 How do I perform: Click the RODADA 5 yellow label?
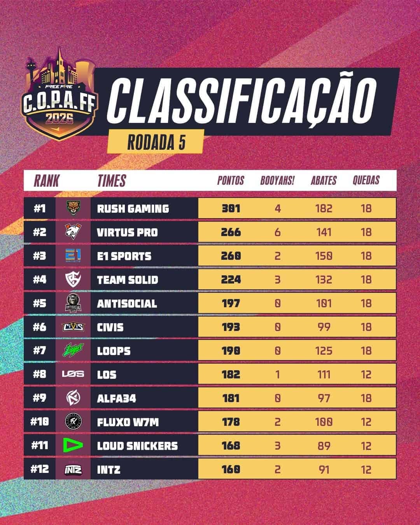[156, 142]
